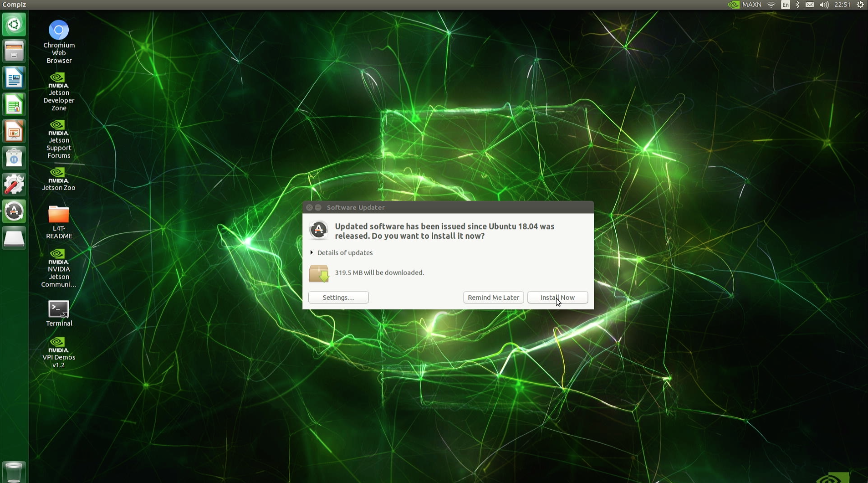This screenshot has height=483, width=868.
Task: Open the removable drive icon in launcher
Action: pyautogui.click(x=14, y=238)
